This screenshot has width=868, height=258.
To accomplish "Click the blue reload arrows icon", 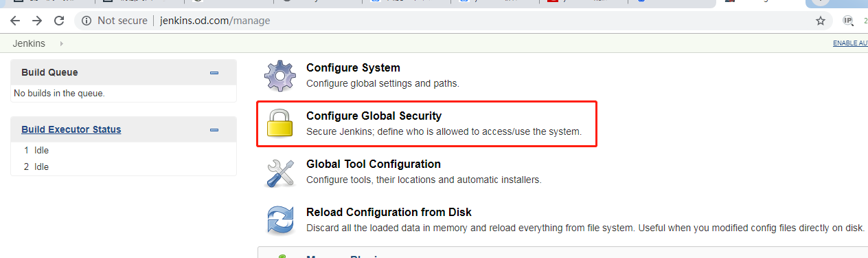I will [x=280, y=220].
